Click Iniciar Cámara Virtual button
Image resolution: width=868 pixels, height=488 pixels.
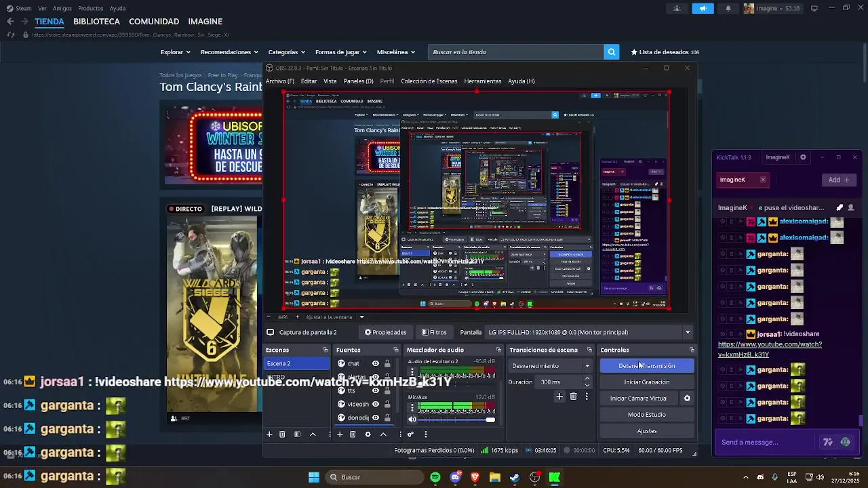639,399
